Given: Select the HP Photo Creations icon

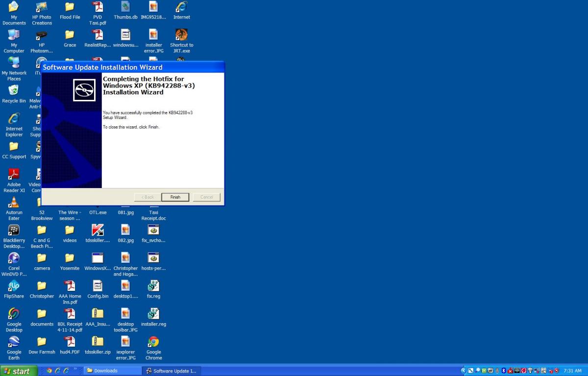Looking at the screenshot, I should pyautogui.click(x=42, y=13).
